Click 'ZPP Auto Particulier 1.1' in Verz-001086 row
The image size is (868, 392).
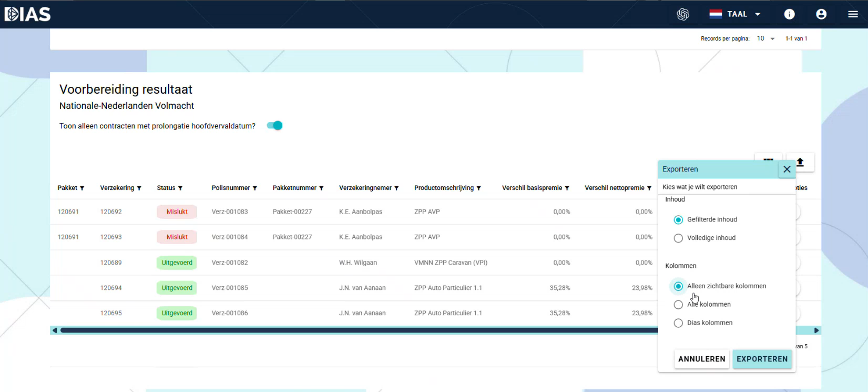448,313
